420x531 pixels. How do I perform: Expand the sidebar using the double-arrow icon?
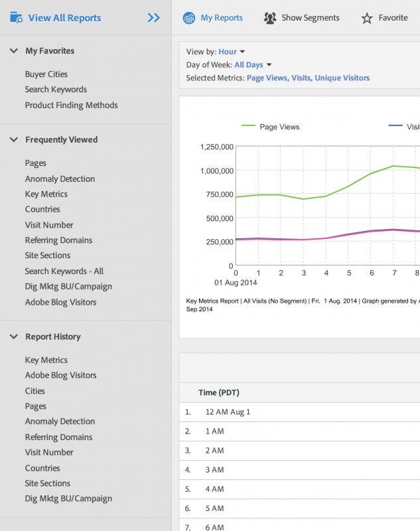point(153,18)
